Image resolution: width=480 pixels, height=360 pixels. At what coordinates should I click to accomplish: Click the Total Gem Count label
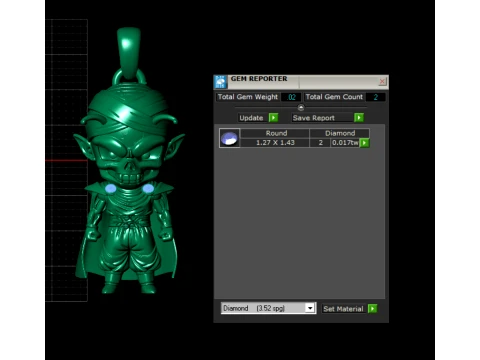pyautogui.click(x=334, y=97)
